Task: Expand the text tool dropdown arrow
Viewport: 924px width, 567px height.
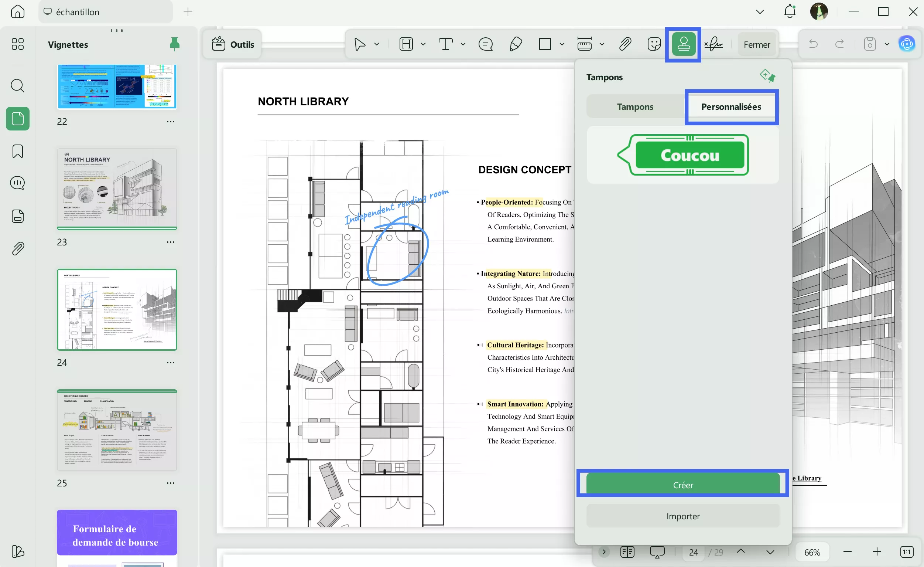Action: [463, 44]
